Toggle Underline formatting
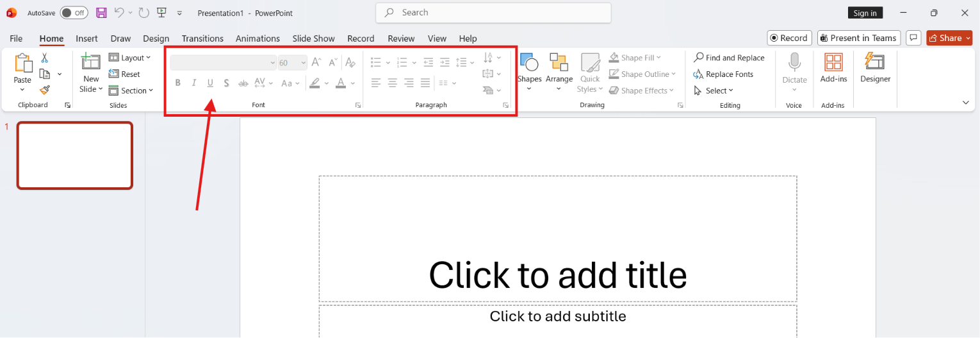 (210, 83)
